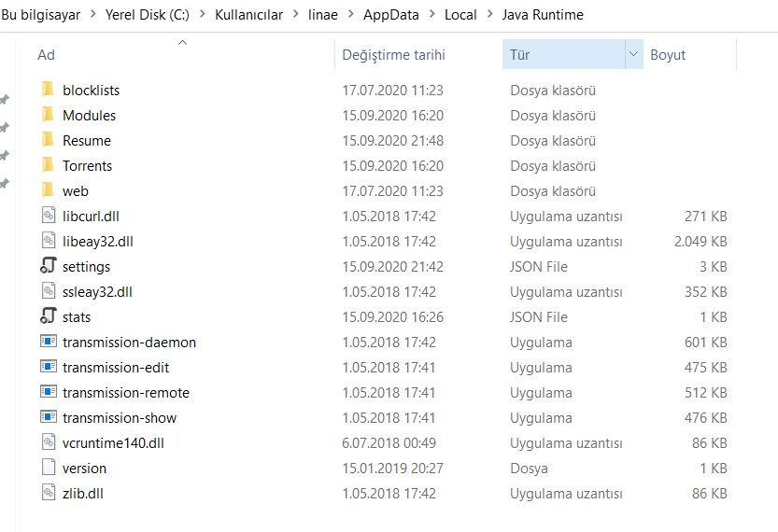Screen dimensions: 778x532
Task: Click the 601 KB size value
Action: pos(705,343)
